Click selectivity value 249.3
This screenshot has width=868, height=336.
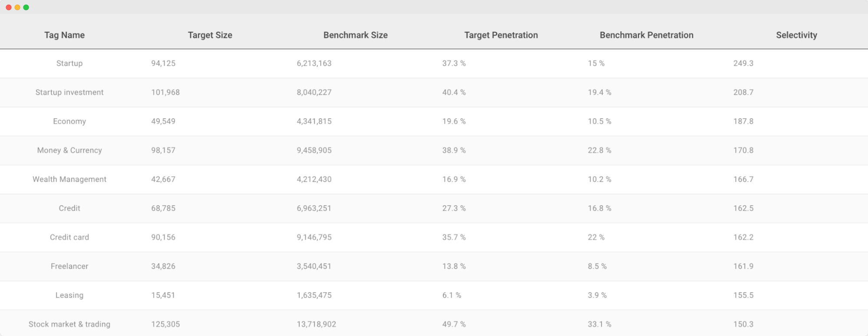pyautogui.click(x=743, y=63)
